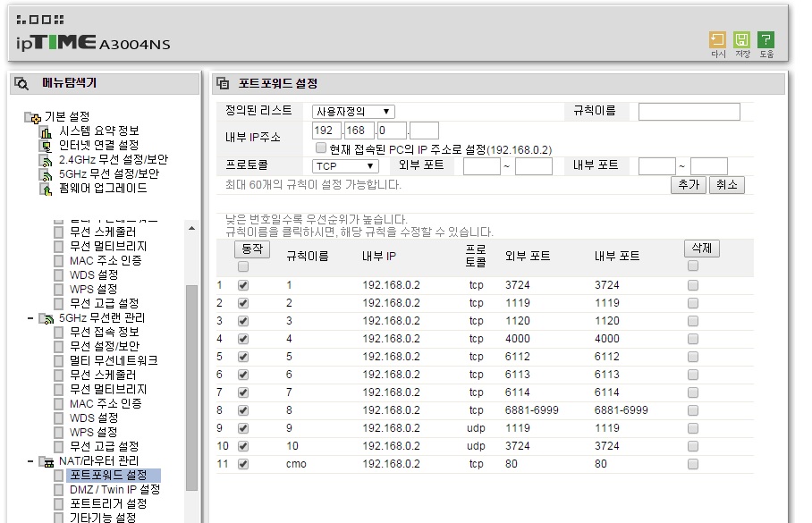Open 시스템 요약 정보 chart icon
Screen dimensions: 812x523
47,132
